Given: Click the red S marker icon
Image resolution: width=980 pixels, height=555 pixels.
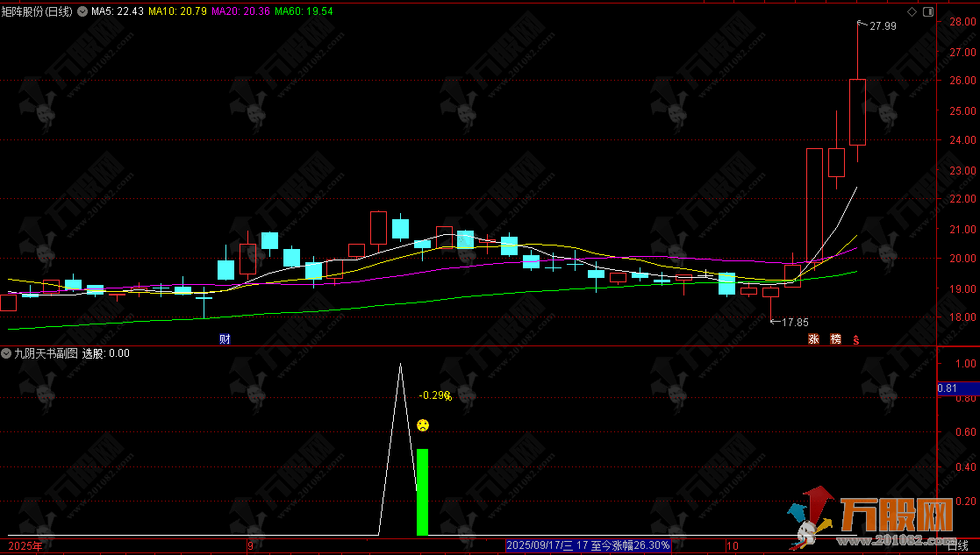Looking at the screenshot, I should [856, 339].
